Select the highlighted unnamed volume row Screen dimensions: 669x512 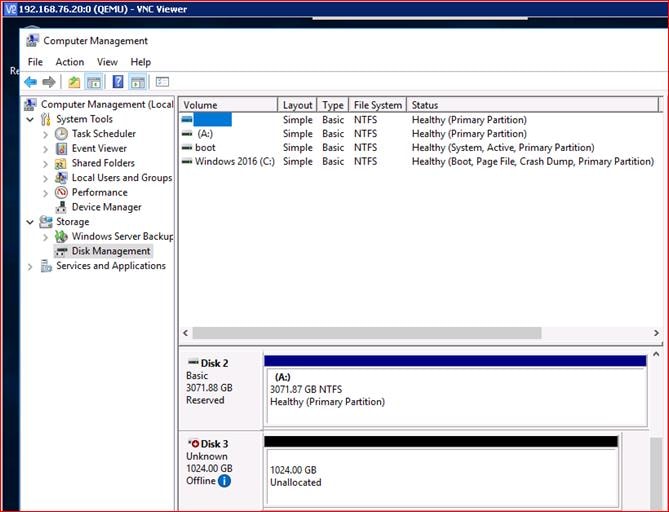pyautogui.click(x=420, y=119)
